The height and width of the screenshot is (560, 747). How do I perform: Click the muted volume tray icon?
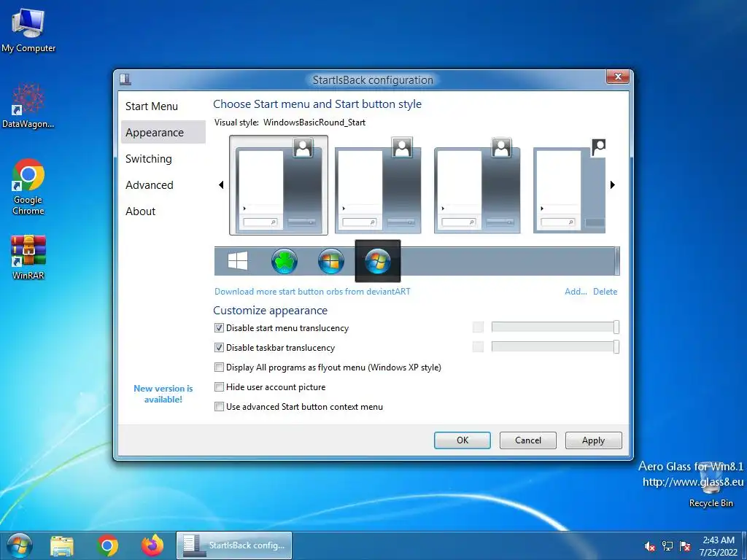pos(649,546)
